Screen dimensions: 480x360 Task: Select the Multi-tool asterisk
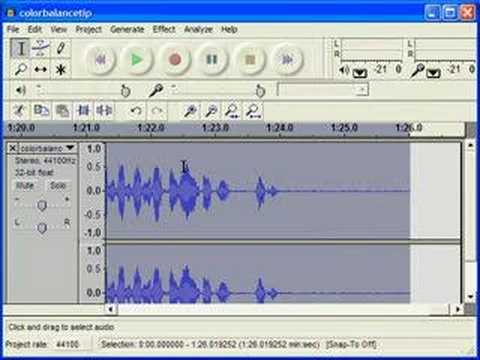point(60,69)
